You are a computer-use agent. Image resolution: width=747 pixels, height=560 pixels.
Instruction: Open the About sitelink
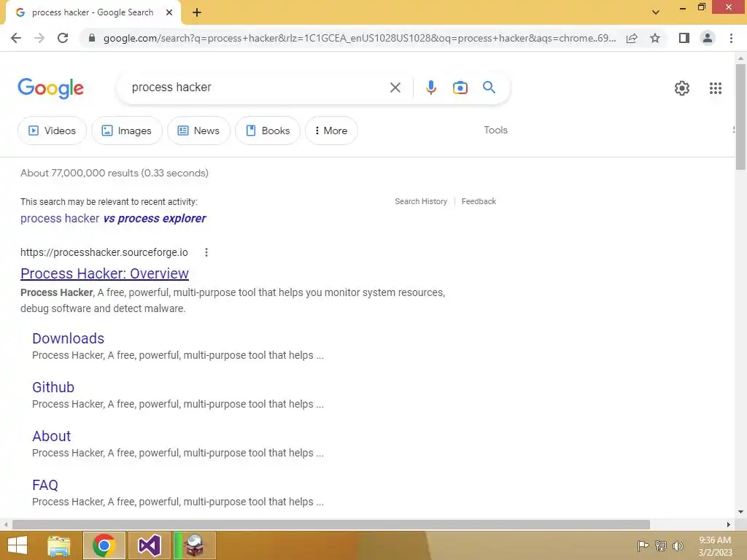click(x=52, y=436)
